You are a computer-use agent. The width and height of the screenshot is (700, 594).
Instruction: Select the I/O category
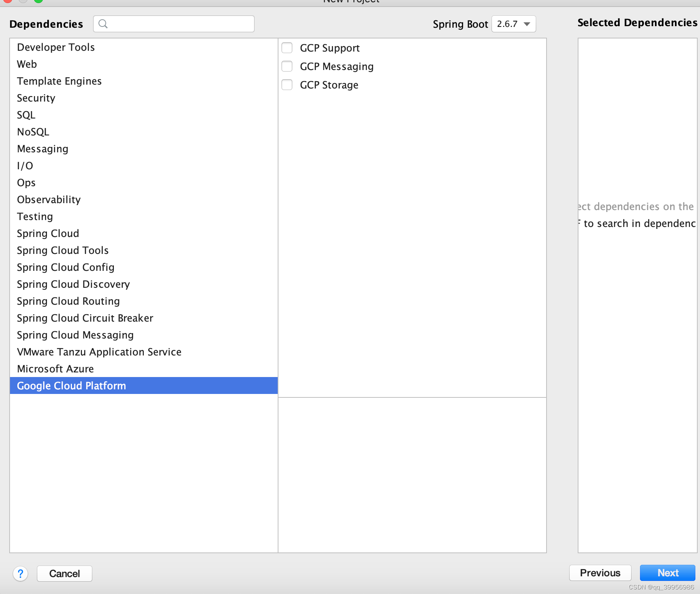tap(144, 166)
